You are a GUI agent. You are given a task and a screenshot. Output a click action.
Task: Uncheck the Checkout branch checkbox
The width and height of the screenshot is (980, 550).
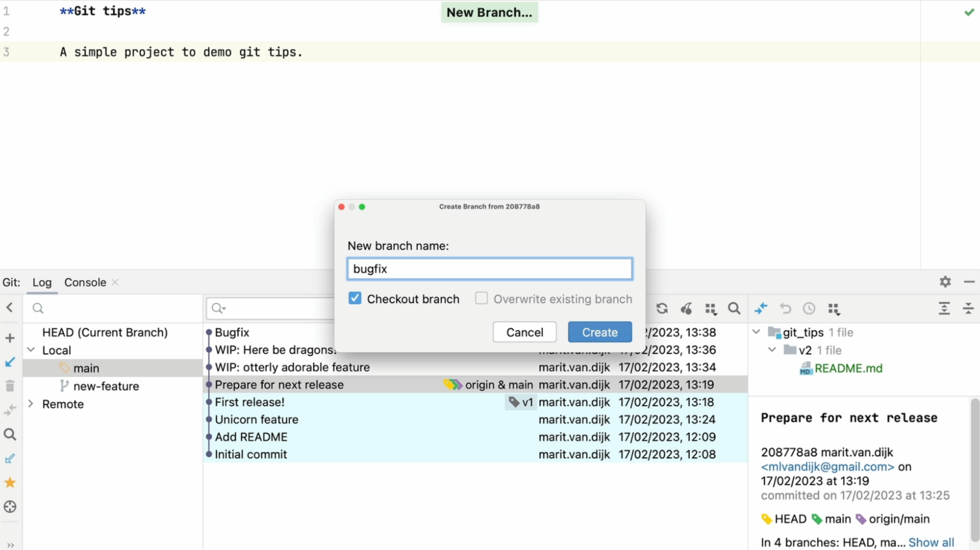pos(355,298)
